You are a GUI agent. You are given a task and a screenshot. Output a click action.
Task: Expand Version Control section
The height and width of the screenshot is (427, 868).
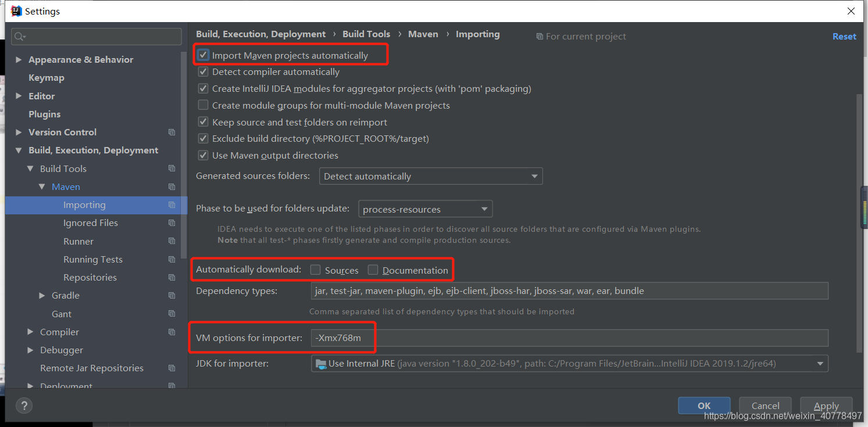(19, 132)
